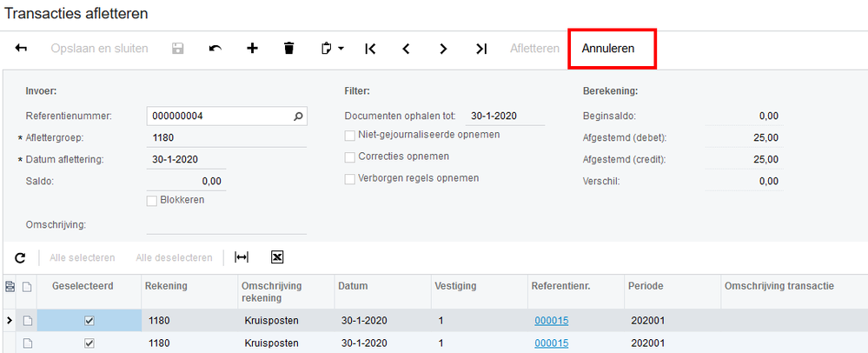This screenshot has height=353, width=868.
Task: Delete the record with trash icon
Action: pyautogui.click(x=289, y=49)
